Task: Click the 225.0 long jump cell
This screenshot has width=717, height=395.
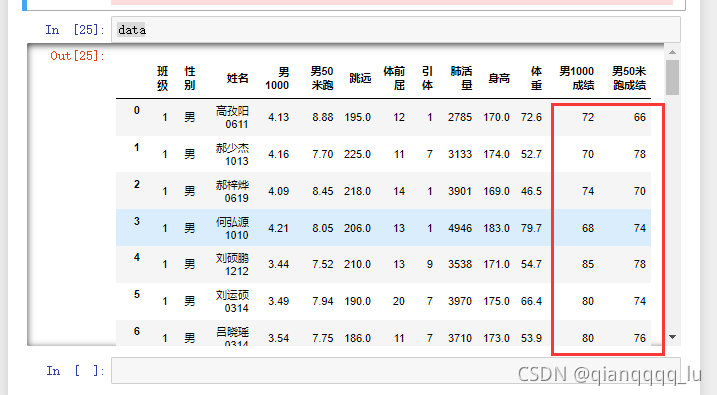Action: point(358,155)
